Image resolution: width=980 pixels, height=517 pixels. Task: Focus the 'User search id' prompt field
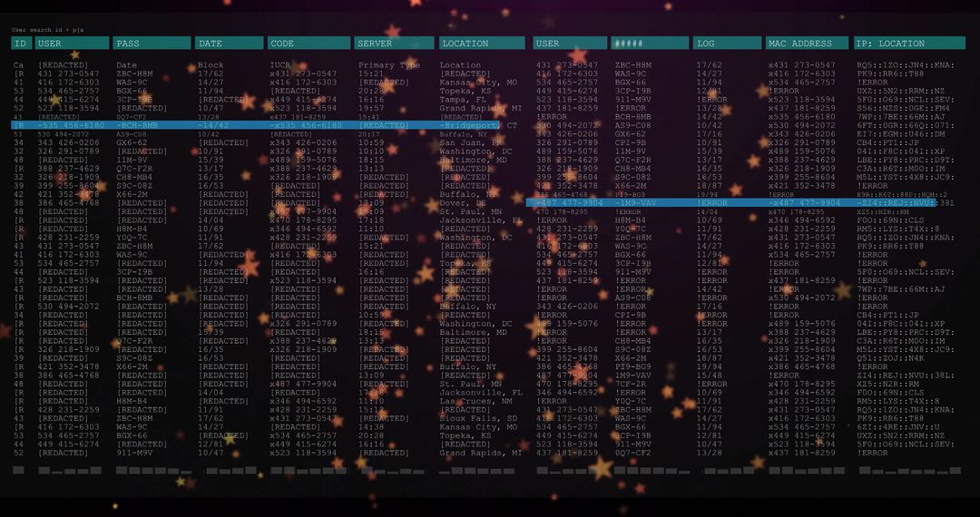pyautogui.click(x=47, y=30)
